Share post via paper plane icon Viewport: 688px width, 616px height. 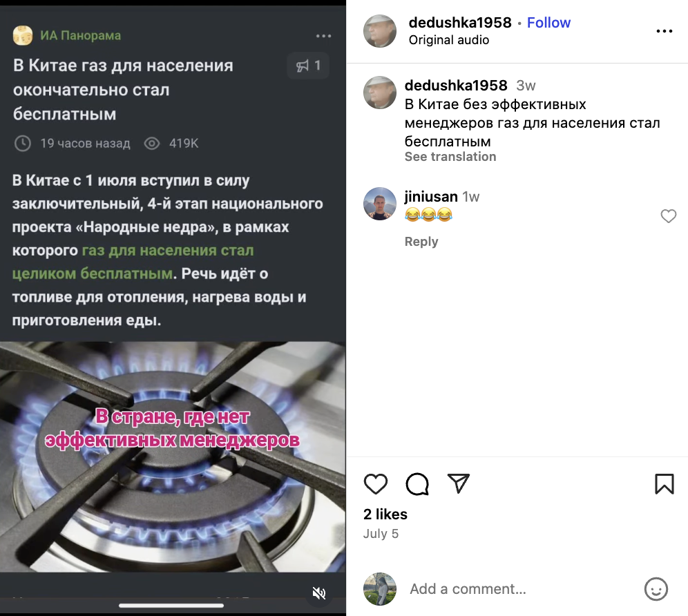coord(459,483)
